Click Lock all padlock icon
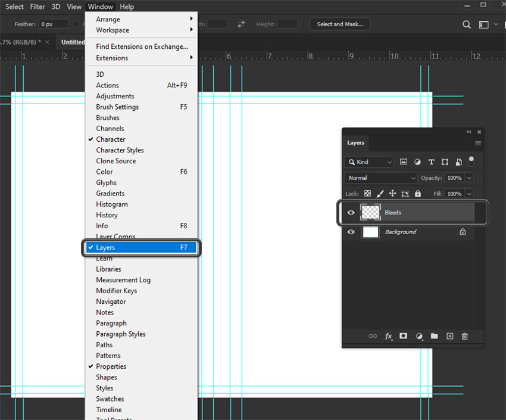 click(418, 194)
